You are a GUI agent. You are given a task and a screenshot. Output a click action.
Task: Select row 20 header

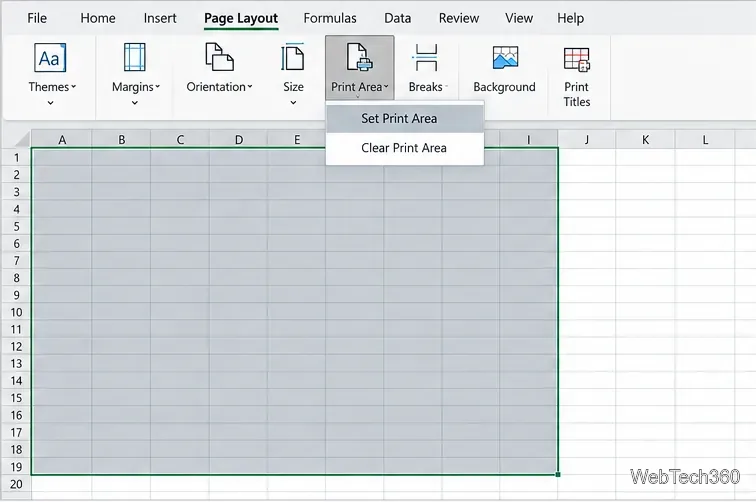[x=16, y=484]
